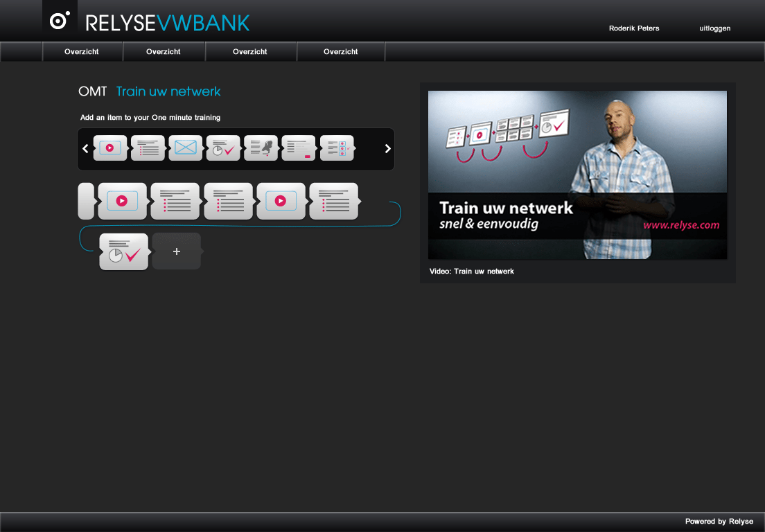Screen dimensions: 765x532
Task: Follow the Powered by Relyse footer link
Action: (x=719, y=522)
